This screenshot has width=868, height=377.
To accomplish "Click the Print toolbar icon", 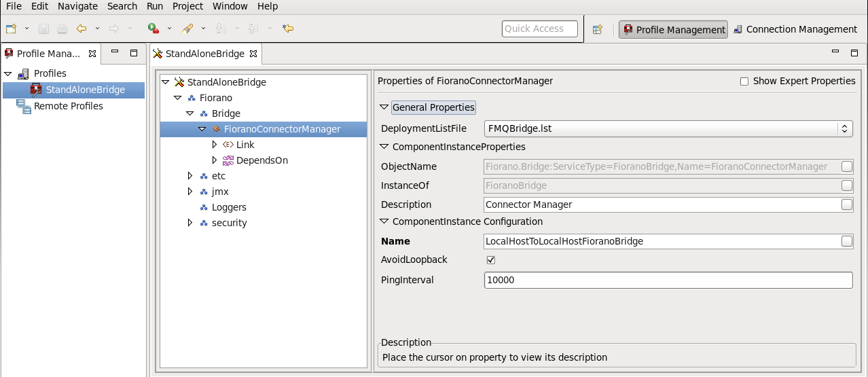I will pyautogui.click(x=62, y=29).
